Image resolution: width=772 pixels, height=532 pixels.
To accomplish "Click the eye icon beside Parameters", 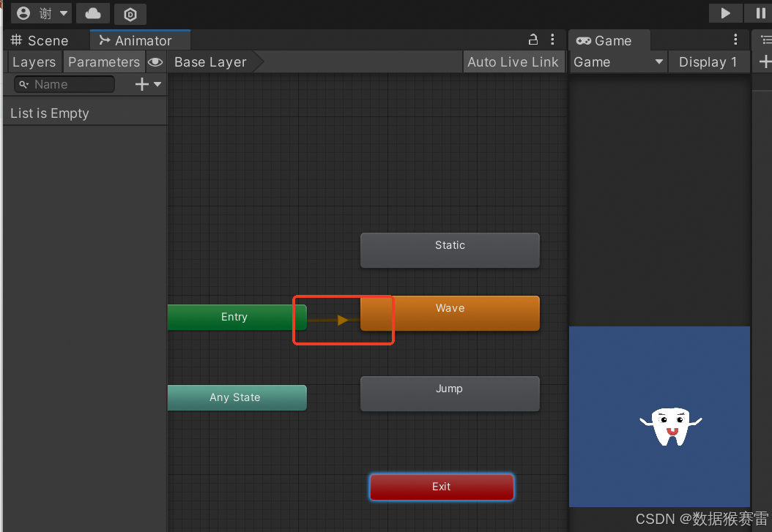I will click(155, 61).
